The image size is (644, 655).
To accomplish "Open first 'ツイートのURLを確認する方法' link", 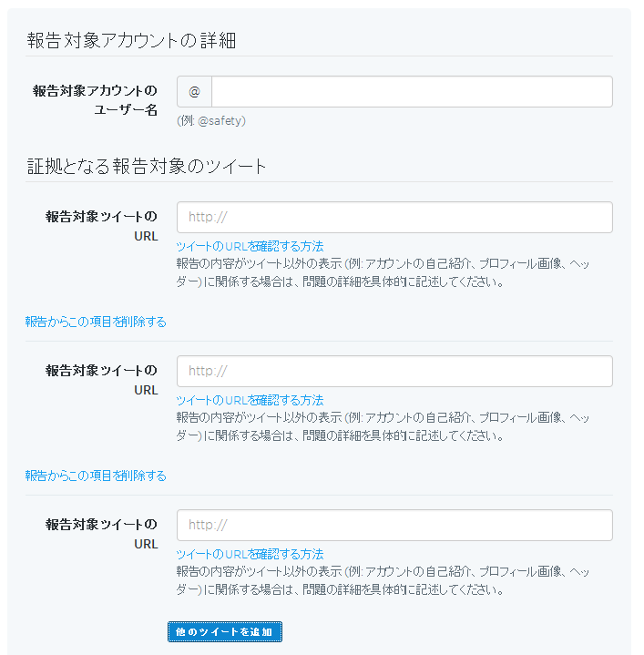I will [x=250, y=246].
